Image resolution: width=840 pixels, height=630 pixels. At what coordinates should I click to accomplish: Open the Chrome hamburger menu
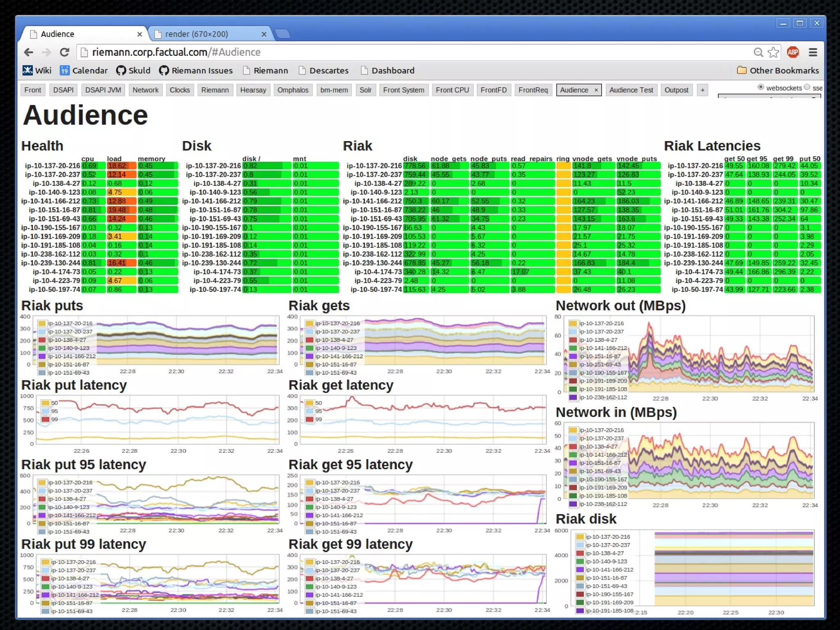coord(813,52)
